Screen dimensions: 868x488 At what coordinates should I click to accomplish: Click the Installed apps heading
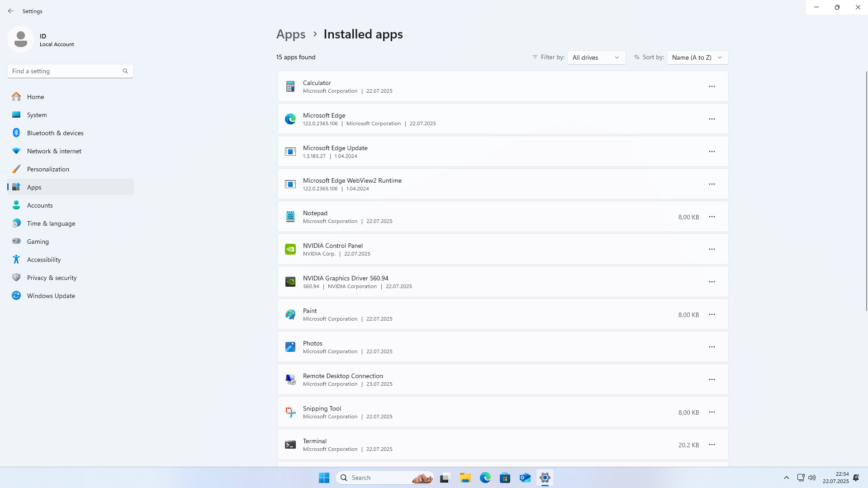tap(363, 34)
